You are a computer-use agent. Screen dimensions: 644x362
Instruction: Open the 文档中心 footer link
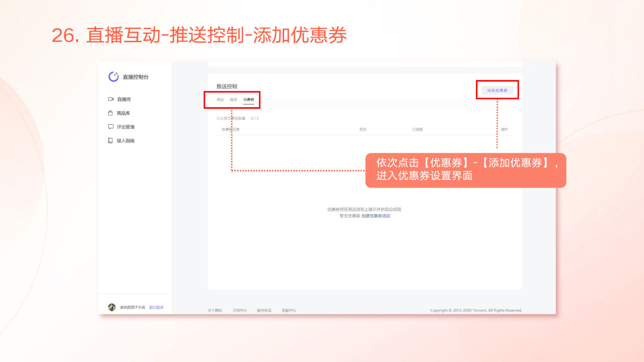click(239, 310)
